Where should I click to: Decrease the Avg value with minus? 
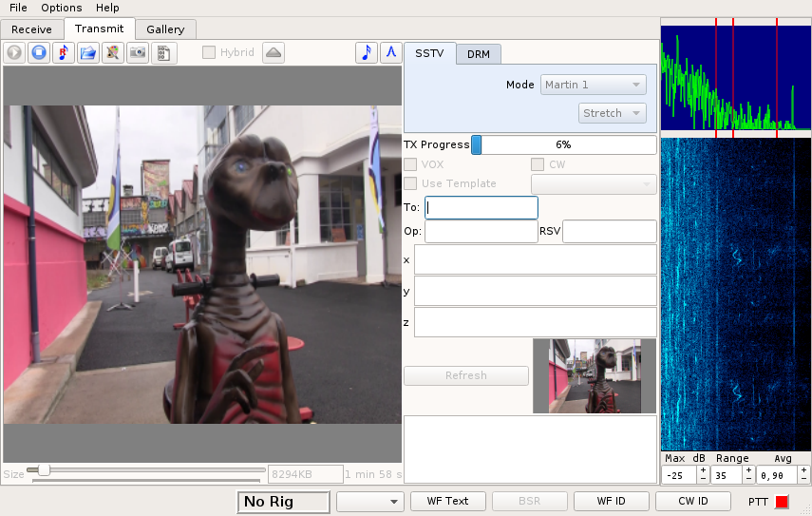pyautogui.click(x=803, y=479)
